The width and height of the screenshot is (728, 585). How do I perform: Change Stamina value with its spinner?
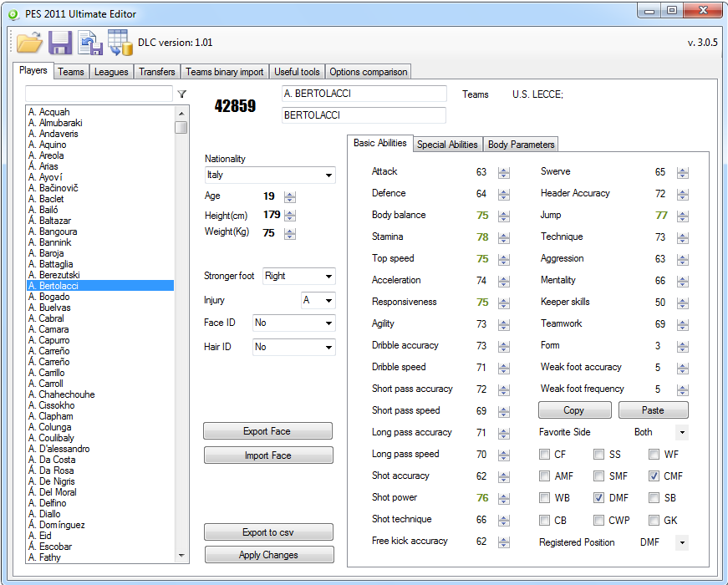coord(504,237)
